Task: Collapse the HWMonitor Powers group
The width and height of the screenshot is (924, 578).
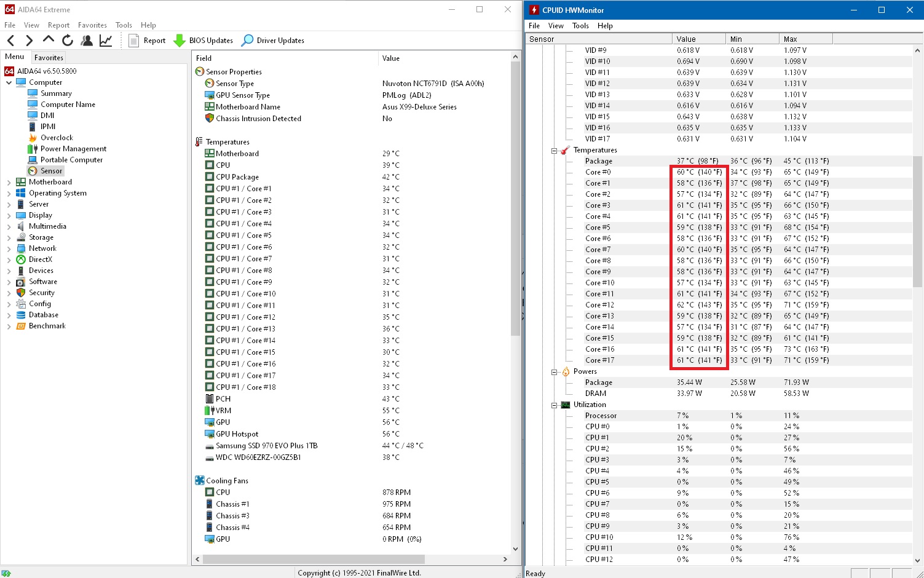Action: 554,372
